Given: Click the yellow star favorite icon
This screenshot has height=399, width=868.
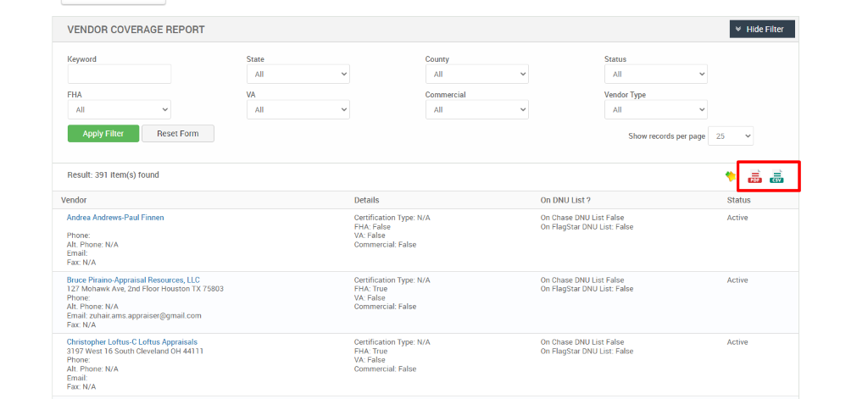Looking at the screenshot, I should click(731, 176).
